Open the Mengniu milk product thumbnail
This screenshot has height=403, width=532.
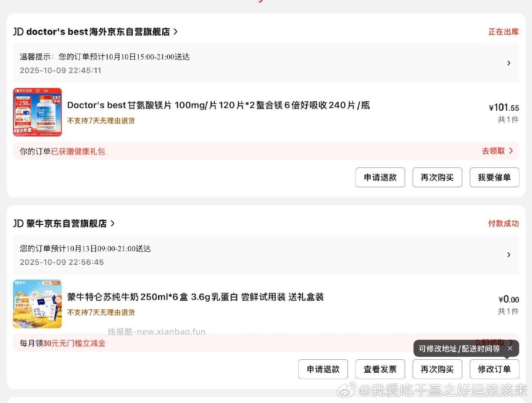pos(37,304)
